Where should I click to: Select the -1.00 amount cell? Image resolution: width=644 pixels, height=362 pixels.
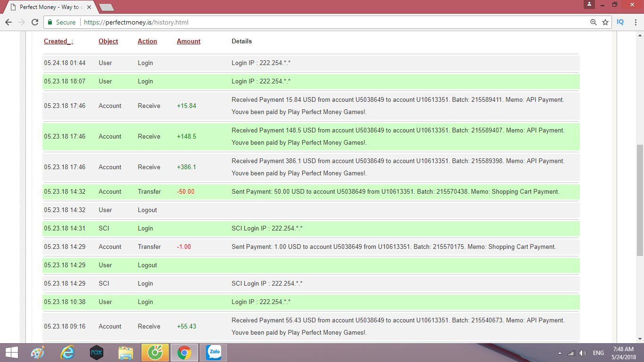tap(184, 247)
